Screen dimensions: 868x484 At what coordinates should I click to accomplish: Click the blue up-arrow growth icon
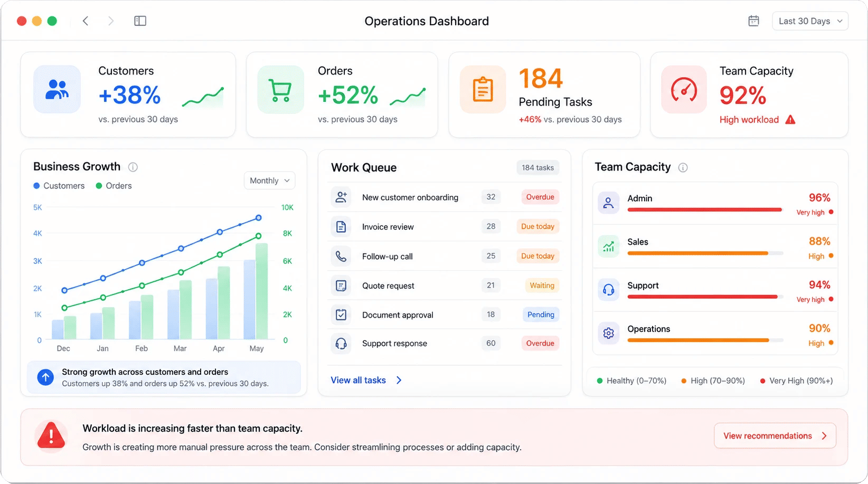45,377
